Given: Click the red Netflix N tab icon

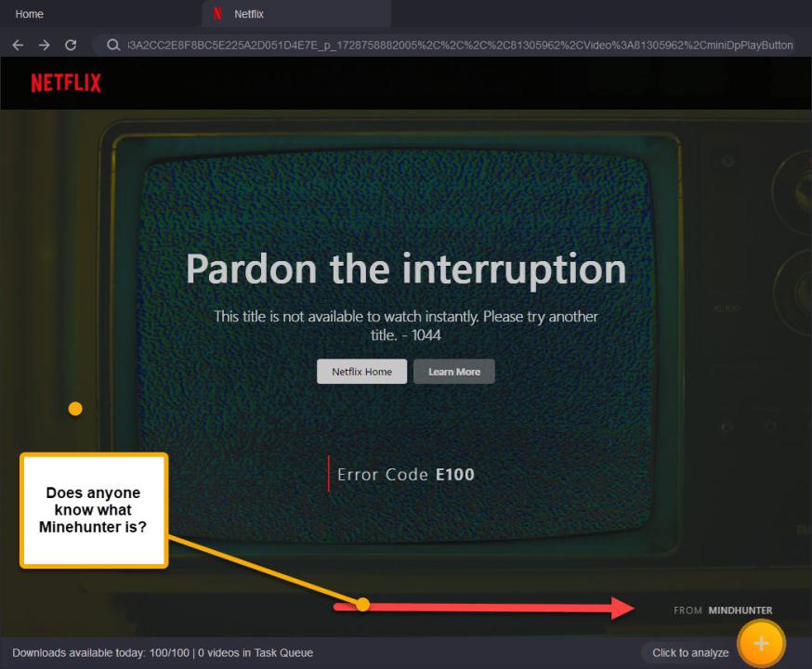Looking at the screenshot, I should [x=217, y=13].
